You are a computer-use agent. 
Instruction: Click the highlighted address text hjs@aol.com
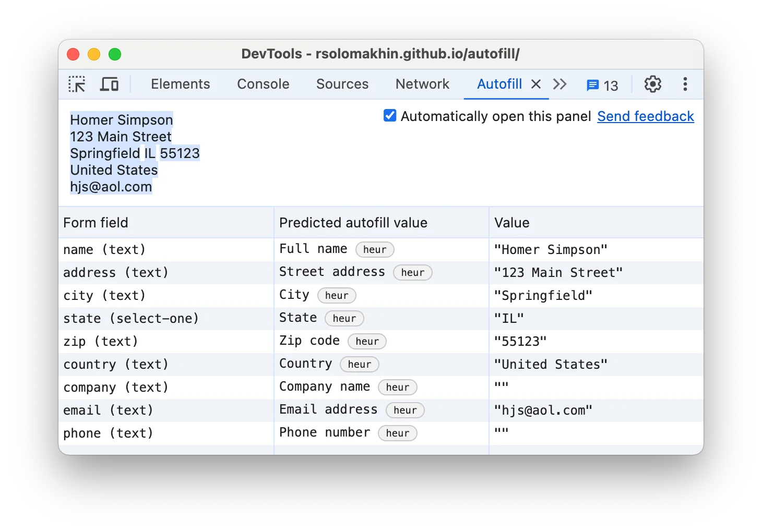coord(111,186)
